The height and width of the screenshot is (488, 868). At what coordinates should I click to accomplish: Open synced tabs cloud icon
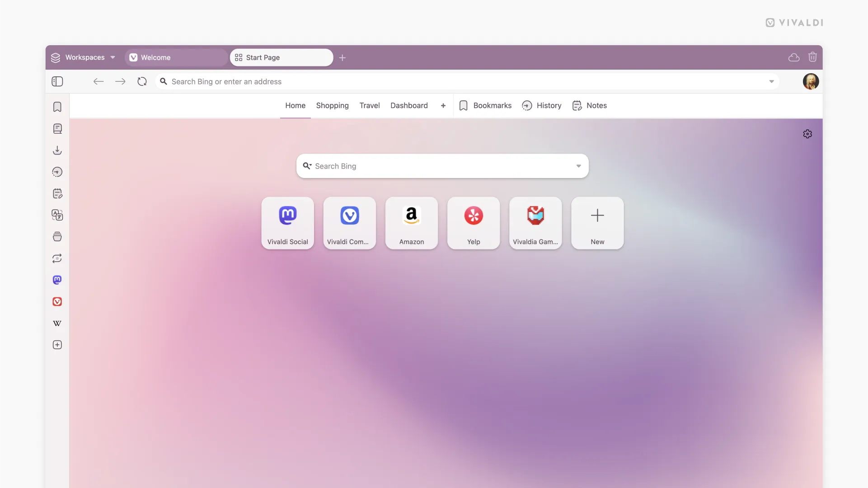coord(794,57)
